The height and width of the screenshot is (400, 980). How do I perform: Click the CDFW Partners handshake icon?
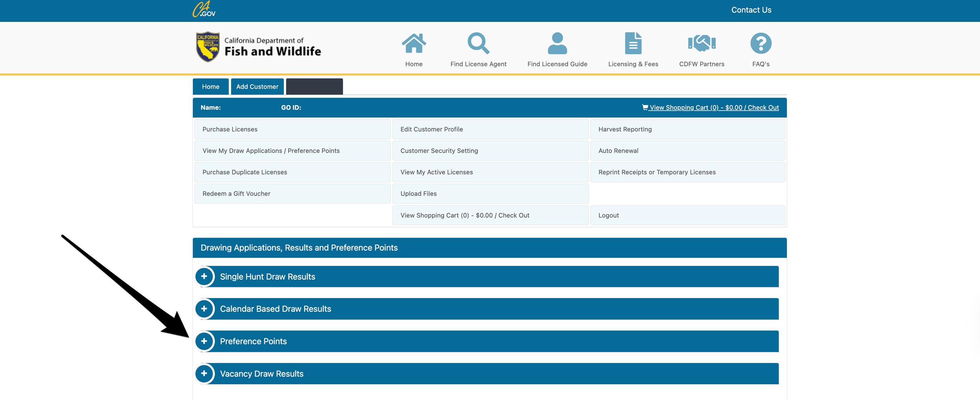pyautogui.click(x=702, y=44)
